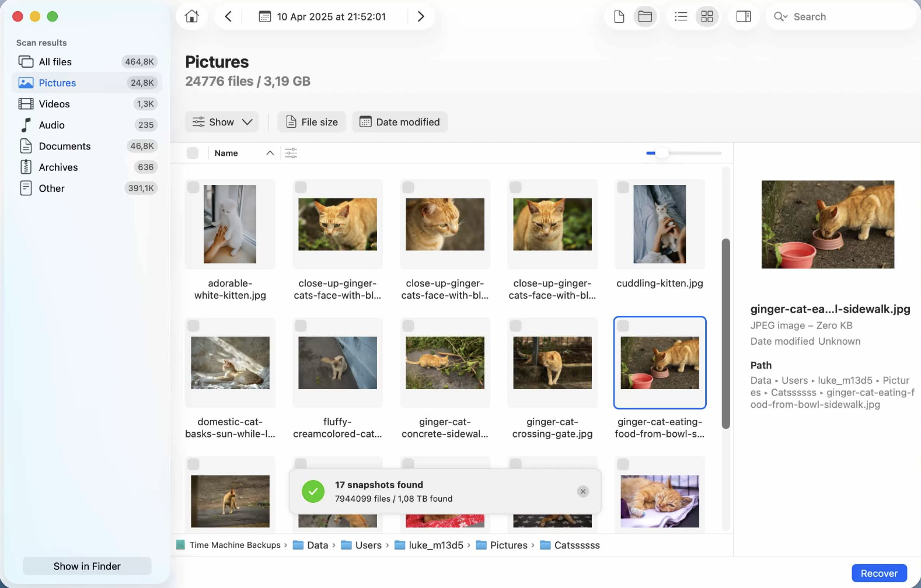This screenshot has width=921, height=588.
Task: Expand the Show filter dropdown
Action: [x=222, y=122]
